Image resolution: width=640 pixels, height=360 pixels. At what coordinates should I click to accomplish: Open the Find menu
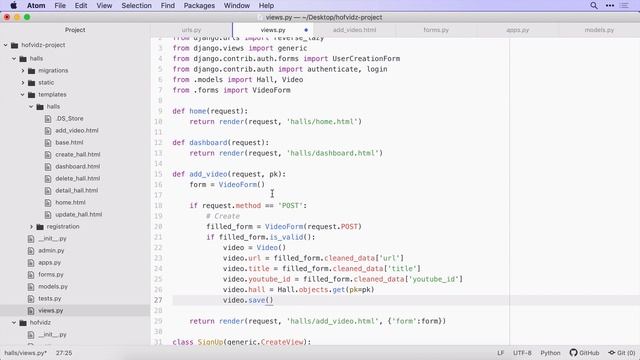tap(167, 5)
